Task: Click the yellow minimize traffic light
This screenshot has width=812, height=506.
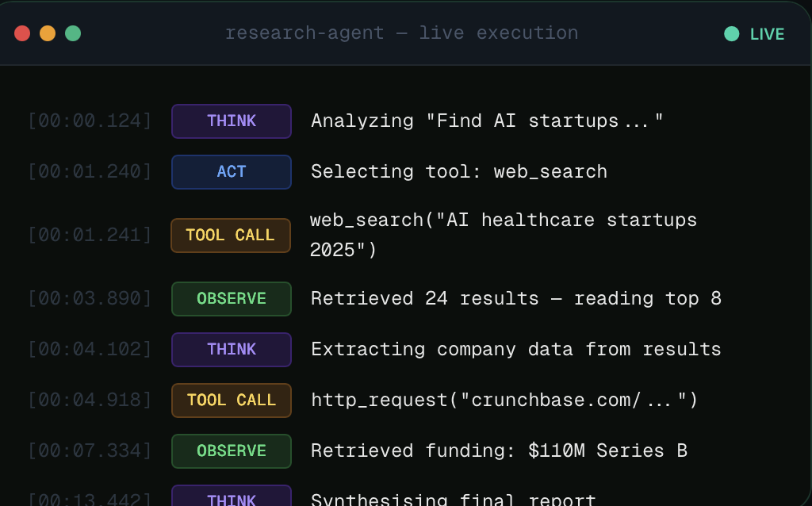Action: coord(48,33)
